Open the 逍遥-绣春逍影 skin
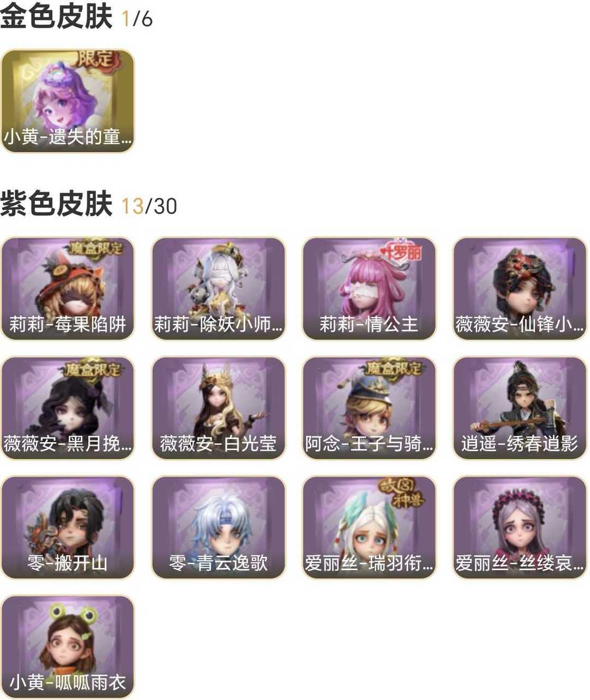This screenshot has width=590, height=700. pos(520,408)
